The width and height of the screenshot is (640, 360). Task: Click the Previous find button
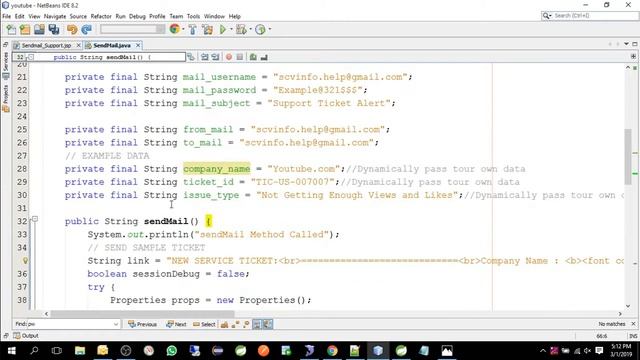tap(142, 324)
